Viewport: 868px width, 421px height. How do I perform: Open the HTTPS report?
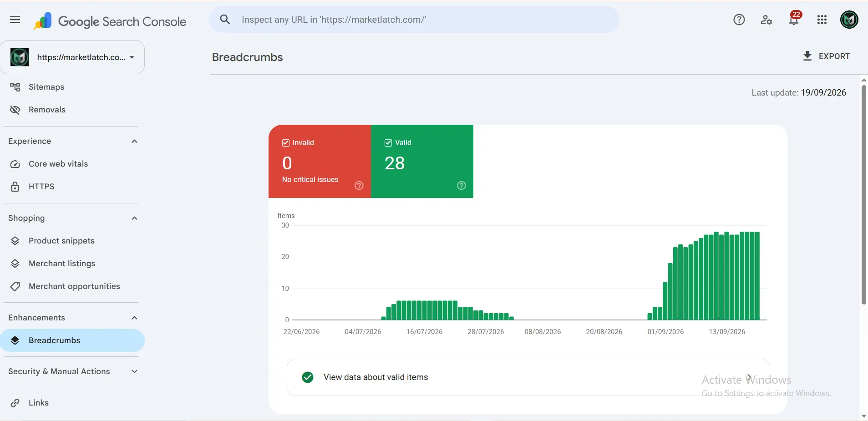click(x=72, y=187)
